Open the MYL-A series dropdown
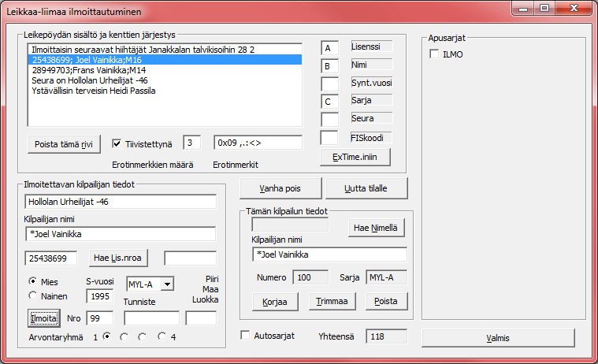The width and height of the screenshot is (598, 364). pos(167,284)
